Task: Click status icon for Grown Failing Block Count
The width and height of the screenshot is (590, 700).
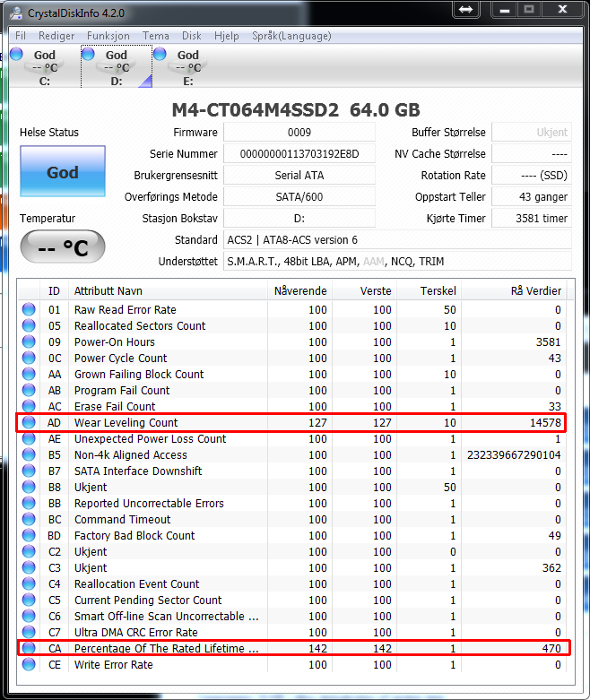Action: pos(29,374)
